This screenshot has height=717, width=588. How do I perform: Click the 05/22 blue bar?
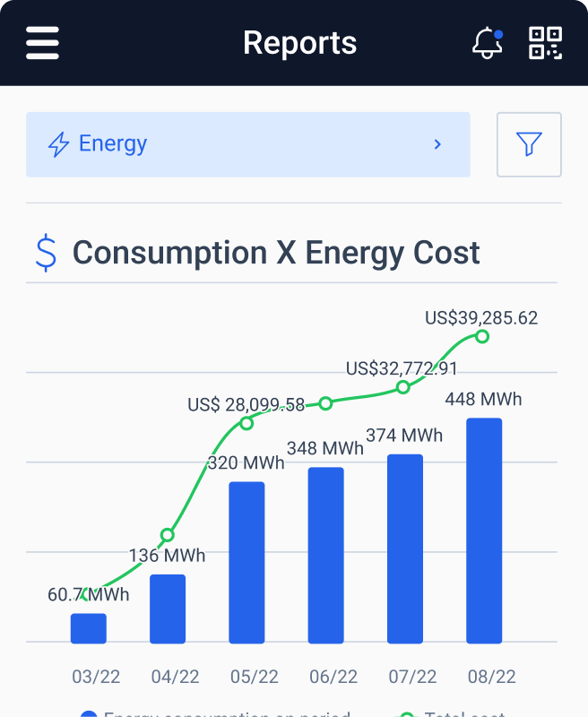(x=246, y=562)
